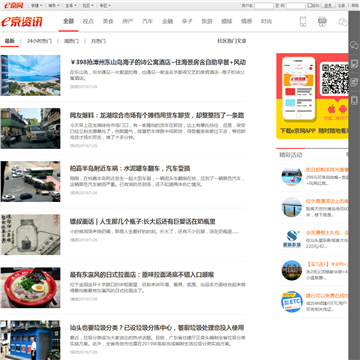Open the 专区 dropdown in the top bar
Viewport: 360px width, 360px height.
tap(105, 5)
